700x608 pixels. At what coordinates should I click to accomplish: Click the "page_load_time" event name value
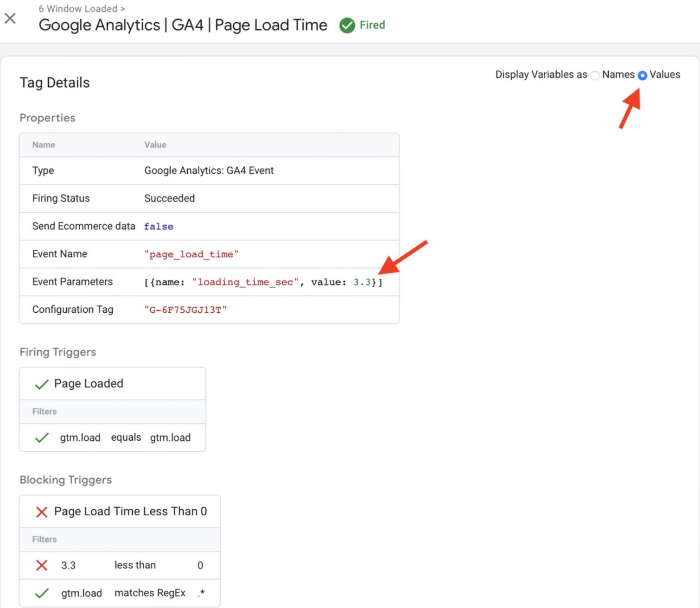191,254
